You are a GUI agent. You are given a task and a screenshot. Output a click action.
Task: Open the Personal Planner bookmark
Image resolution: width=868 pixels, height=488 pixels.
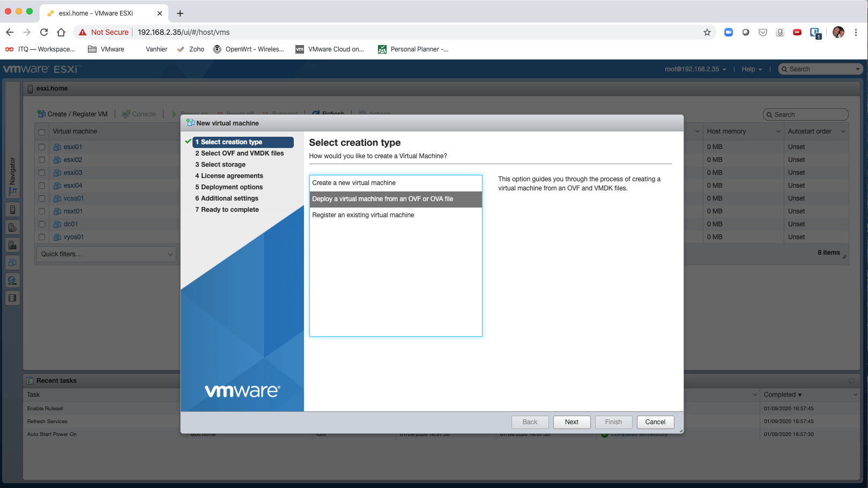(413, 49)
